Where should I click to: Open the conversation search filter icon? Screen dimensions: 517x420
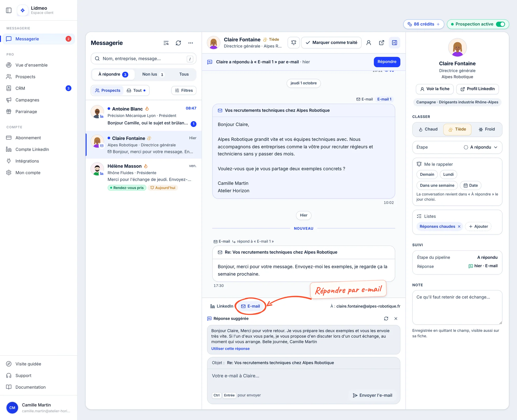[x=166, y=43]
